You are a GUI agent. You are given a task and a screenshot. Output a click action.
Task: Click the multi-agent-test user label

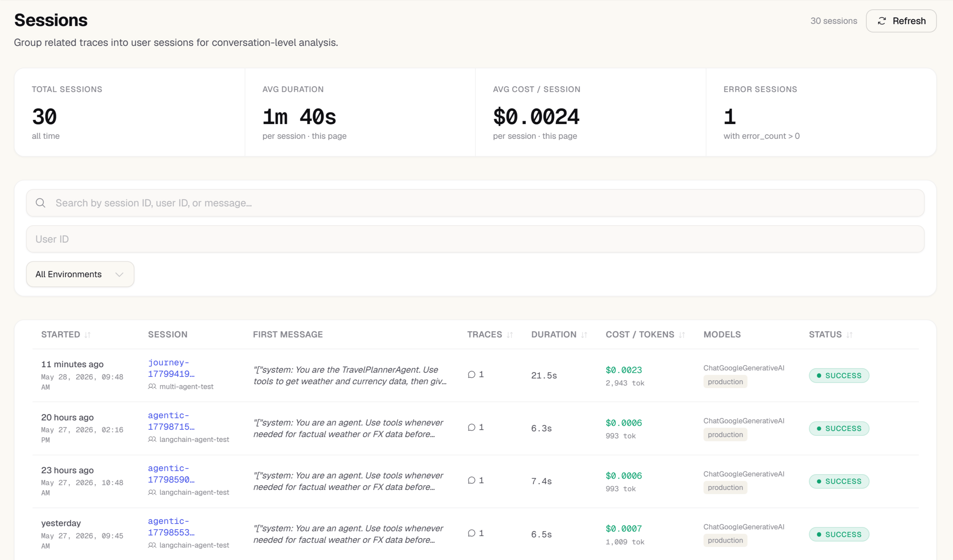click(x=186, y=386)
